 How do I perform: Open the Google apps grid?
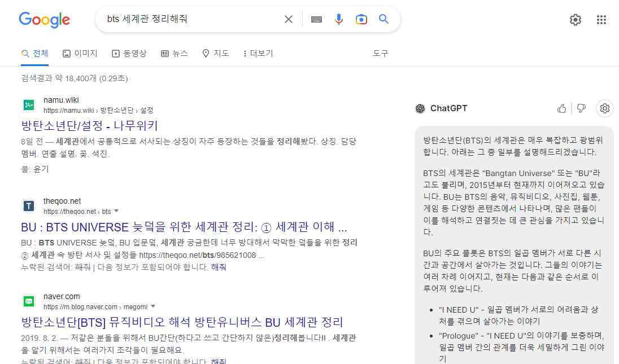(x=601, y=20)
